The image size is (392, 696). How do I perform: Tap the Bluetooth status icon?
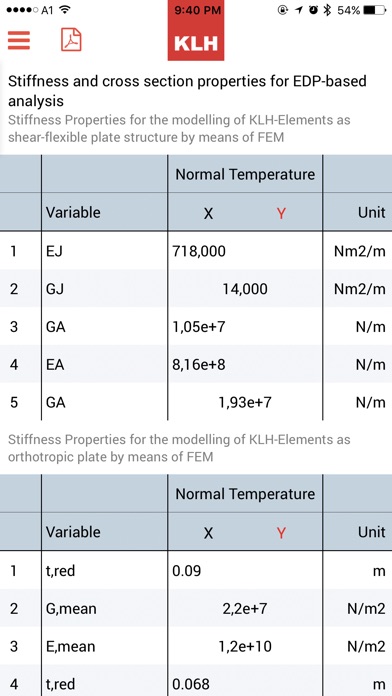(327, 10)
